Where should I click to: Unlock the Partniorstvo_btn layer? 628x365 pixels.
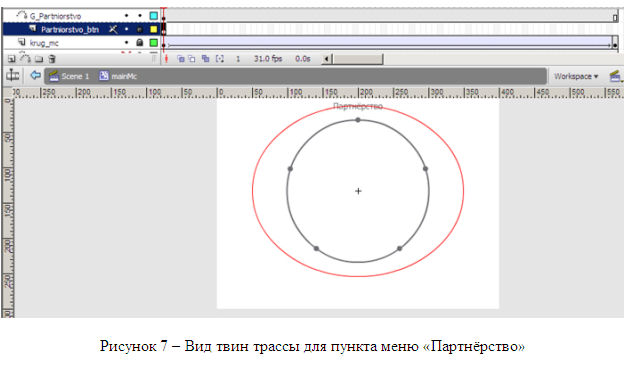[139, 29]
